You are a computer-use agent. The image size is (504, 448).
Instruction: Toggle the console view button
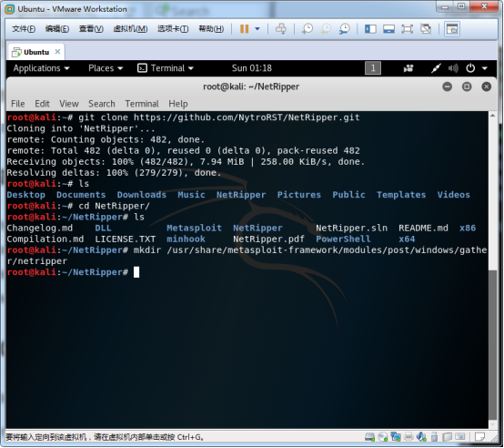coord(452,29)
